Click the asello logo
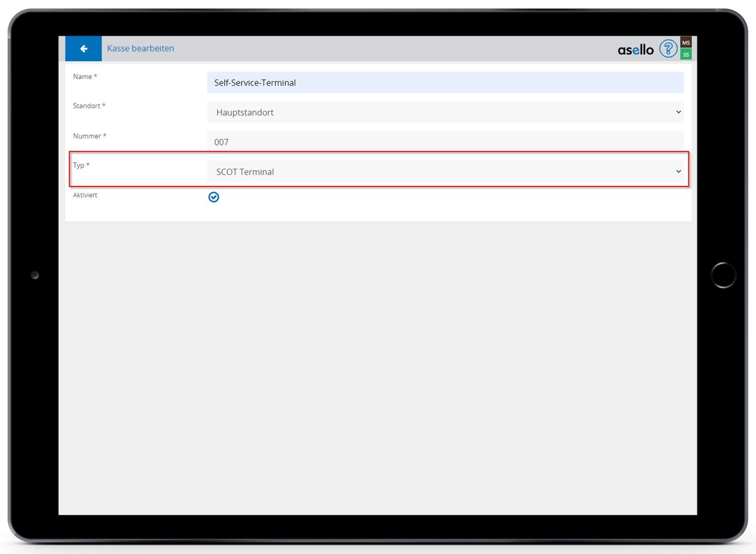This screenshot has width=756, height=554. (635, 50)
